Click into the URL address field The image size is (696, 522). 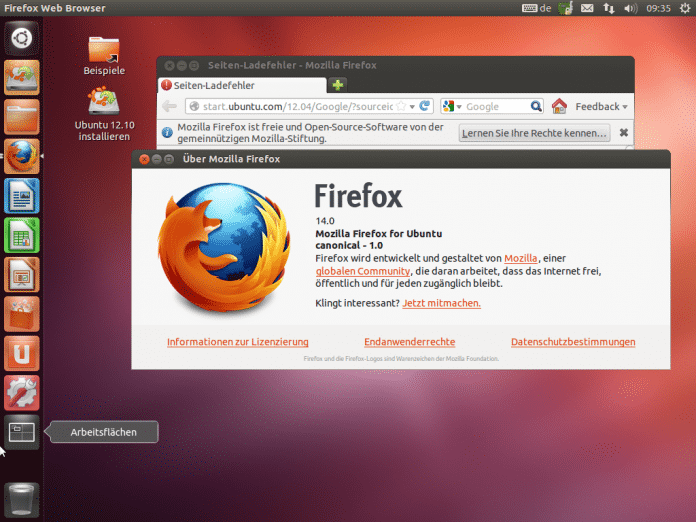point(290,106)
